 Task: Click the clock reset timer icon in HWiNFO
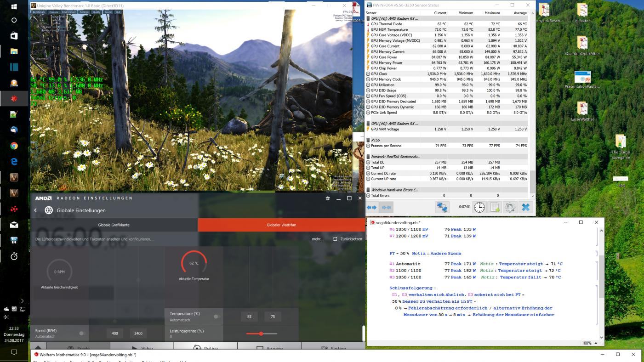(x=479, y=207)
